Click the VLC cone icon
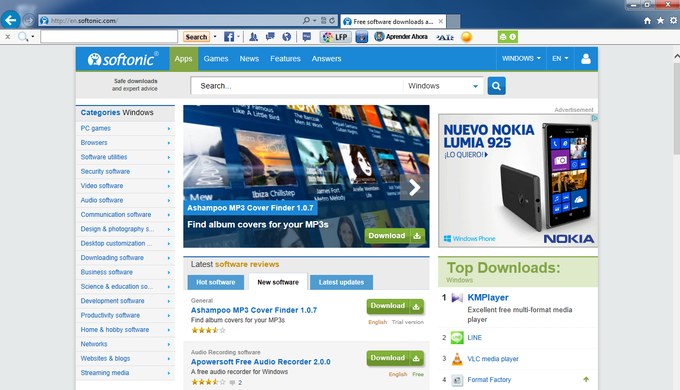 point(457,359)
